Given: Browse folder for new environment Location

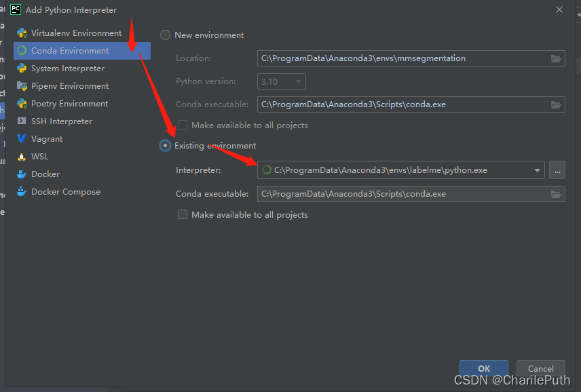Looking at the screenshot, I should point(555,58).
